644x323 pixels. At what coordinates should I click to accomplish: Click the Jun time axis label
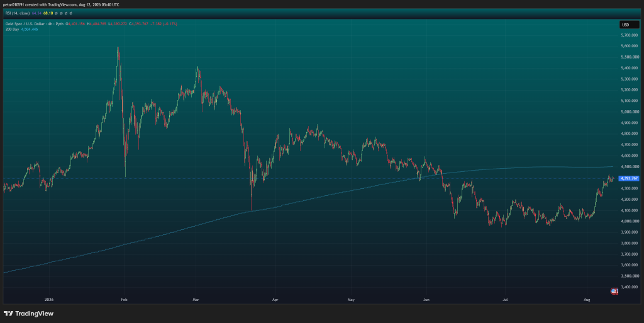coord(426,300)
